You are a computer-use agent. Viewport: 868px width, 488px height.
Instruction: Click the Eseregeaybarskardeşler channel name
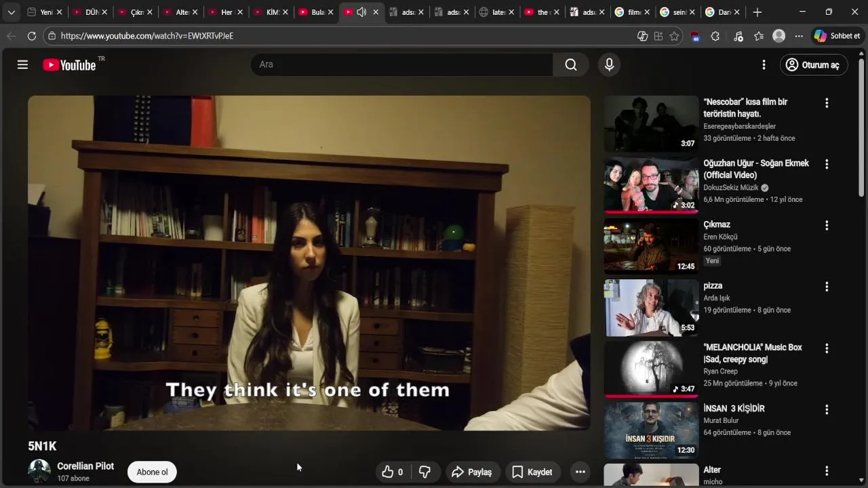740,126
